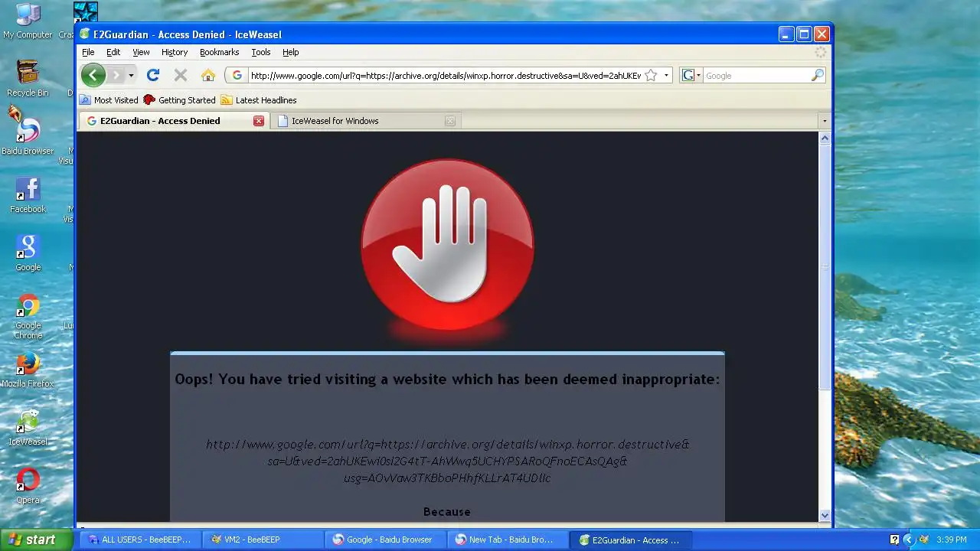Image resolution: width=980 pixels, height=551 pixels.
Task: Open the Getting Started bookmark
Action: point(179,100)
